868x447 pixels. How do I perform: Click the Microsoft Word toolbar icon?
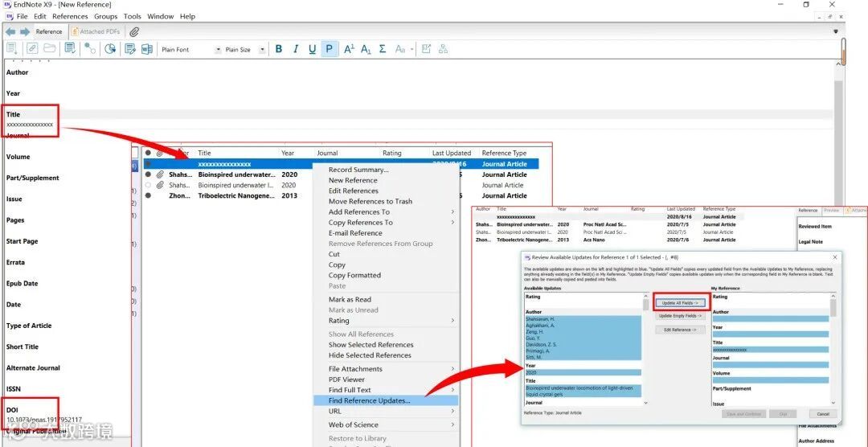pyautogui.click(x=147, y=49)
